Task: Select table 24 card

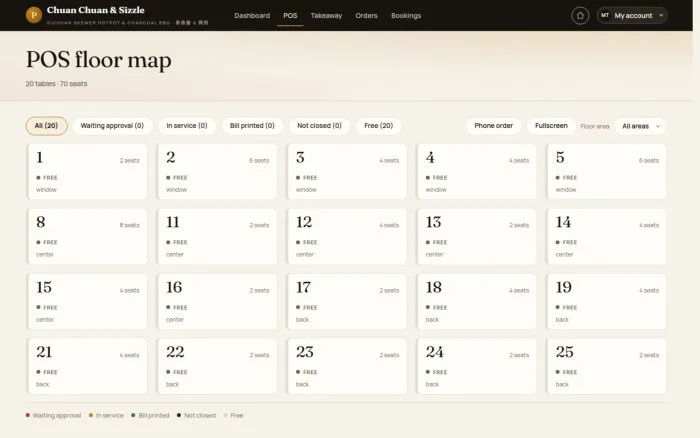Action: pos(476,366)
